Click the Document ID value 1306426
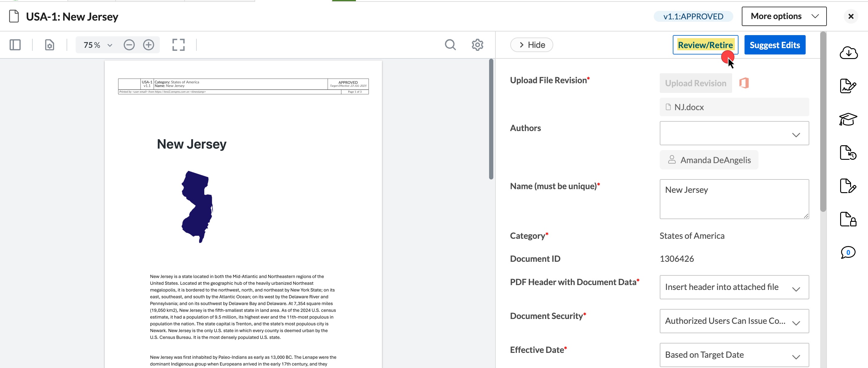 coord(677,259)
